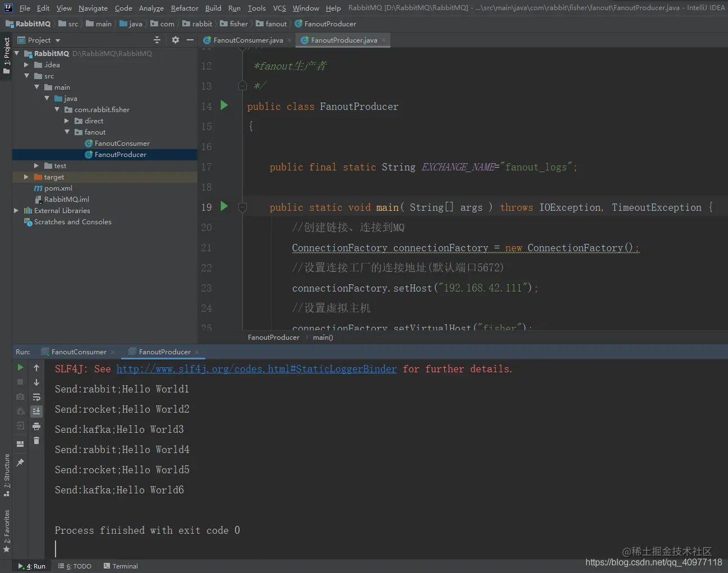Click fisher in navigation breadcrumb bar
The height and width of the screenshot is (573, 728).
click(234, 24)
